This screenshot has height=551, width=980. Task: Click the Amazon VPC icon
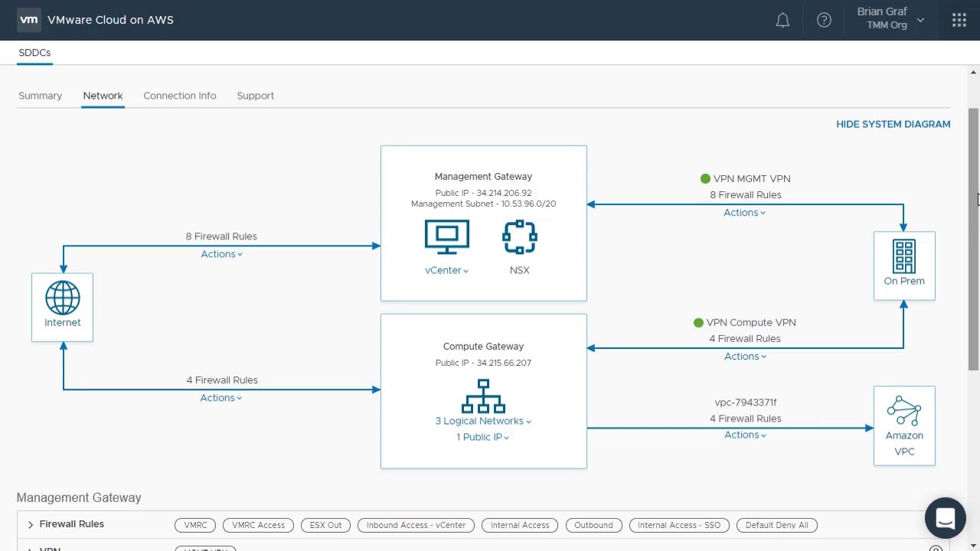pos(903,411)
